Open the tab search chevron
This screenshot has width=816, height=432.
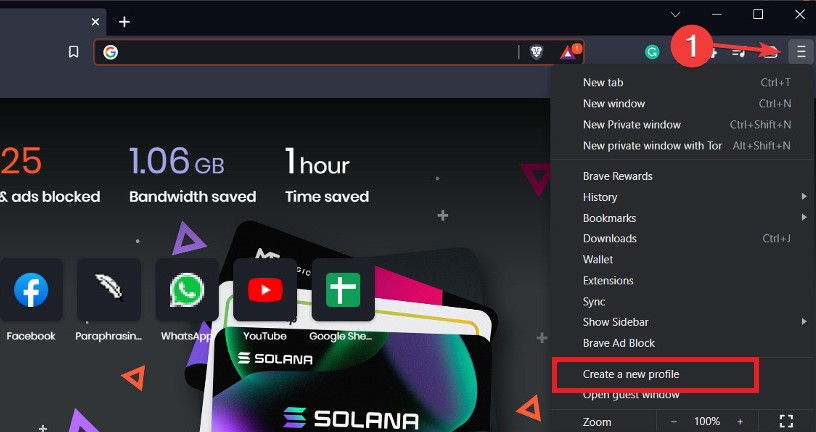pos(675,15)
